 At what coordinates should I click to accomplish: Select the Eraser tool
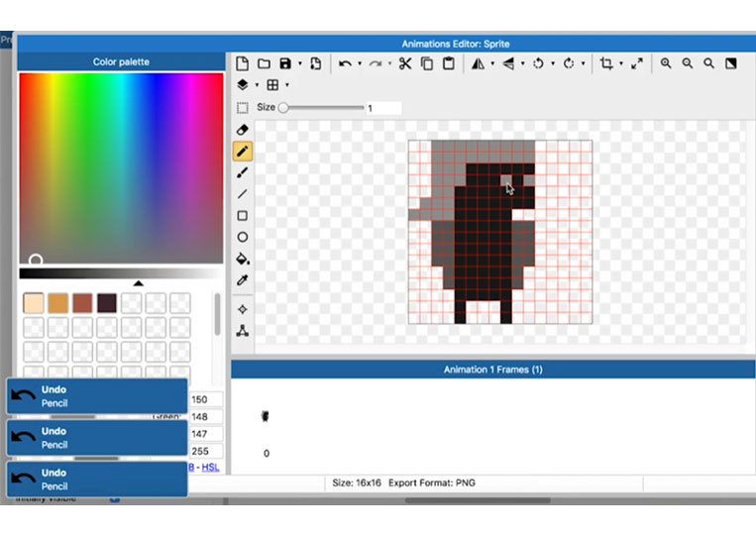coord(243,130)
